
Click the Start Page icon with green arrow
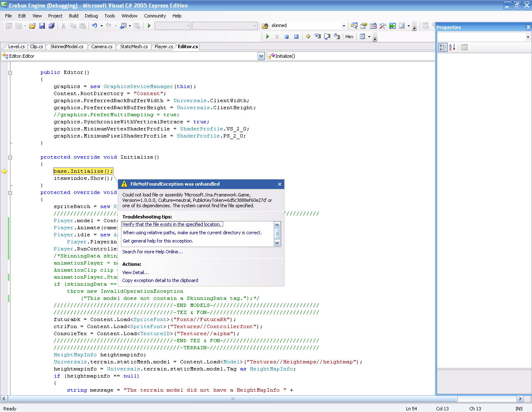[x=392, y=26]
